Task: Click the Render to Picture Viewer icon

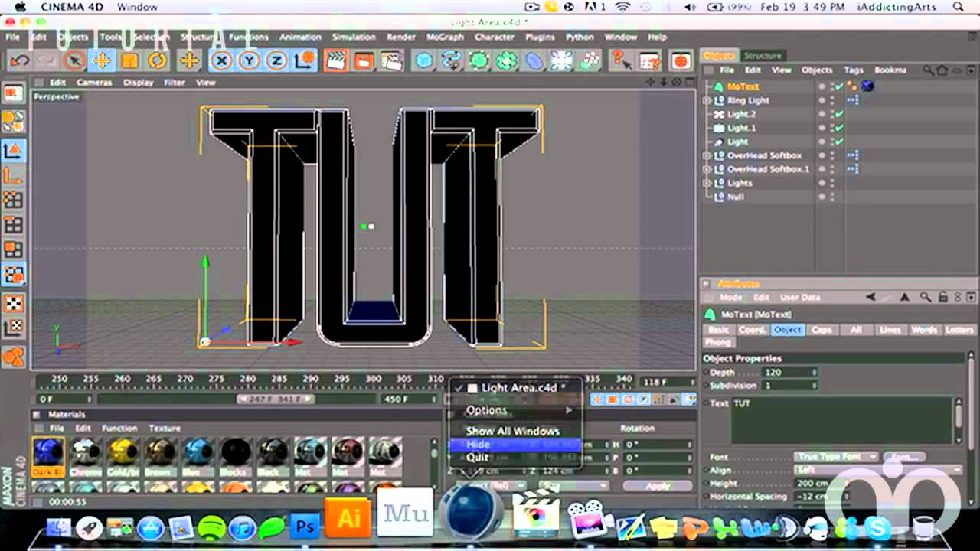Action: point(364,60)
